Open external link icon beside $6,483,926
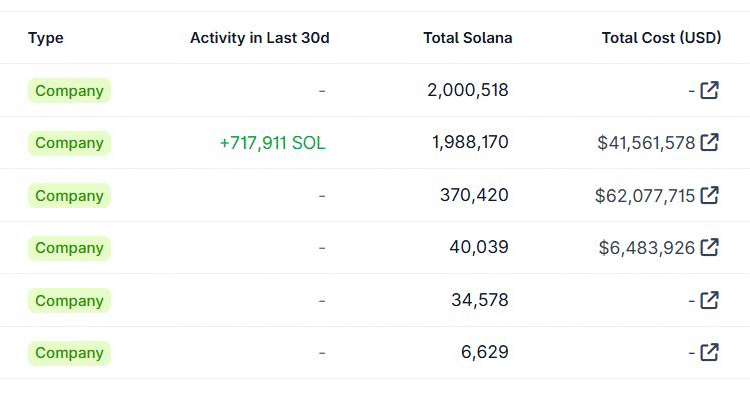Image resolution: width=750 pixels, height=409 pixels. [709, 247]
